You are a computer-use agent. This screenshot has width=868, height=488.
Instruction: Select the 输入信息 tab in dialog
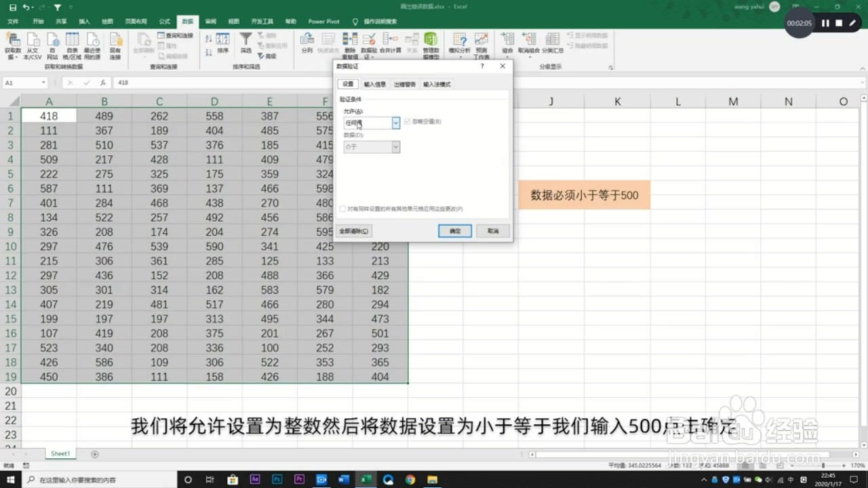374,84
